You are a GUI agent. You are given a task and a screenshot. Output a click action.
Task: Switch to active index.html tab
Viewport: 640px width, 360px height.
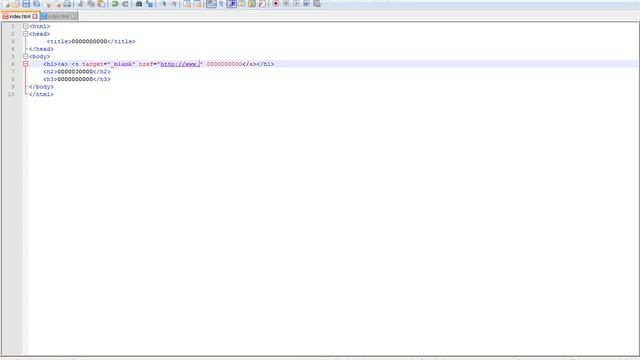pos(20,16)
